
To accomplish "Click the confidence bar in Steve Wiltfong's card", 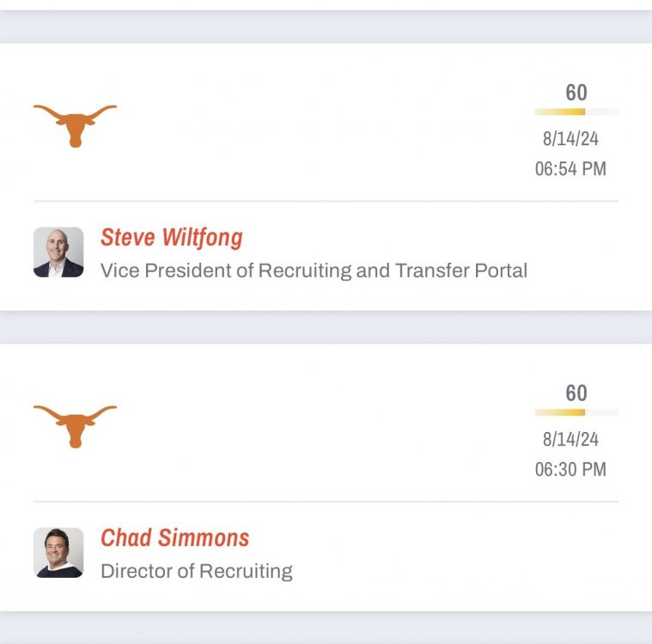I will tap(576, 112).
